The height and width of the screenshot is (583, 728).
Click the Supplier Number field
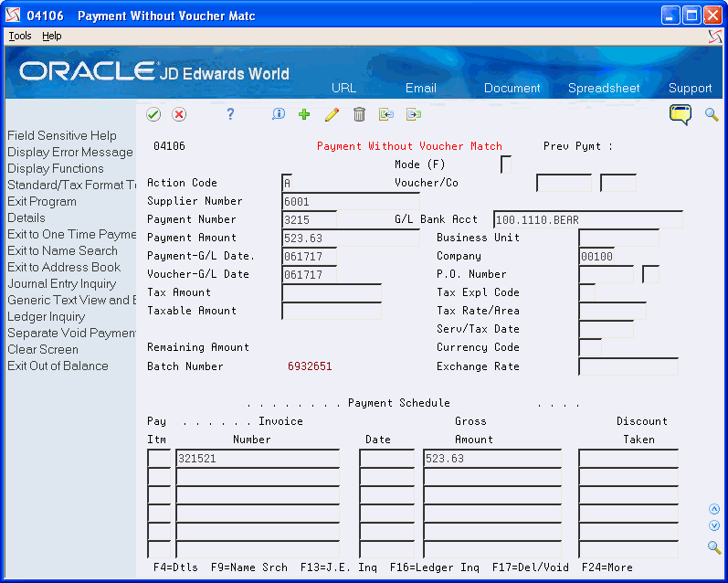(351, 201)
